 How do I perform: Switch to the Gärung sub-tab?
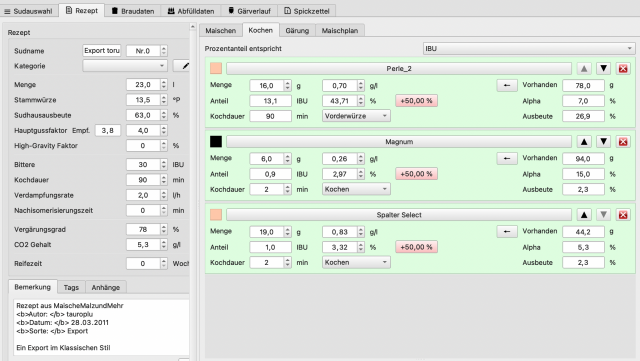coord(297,31)
